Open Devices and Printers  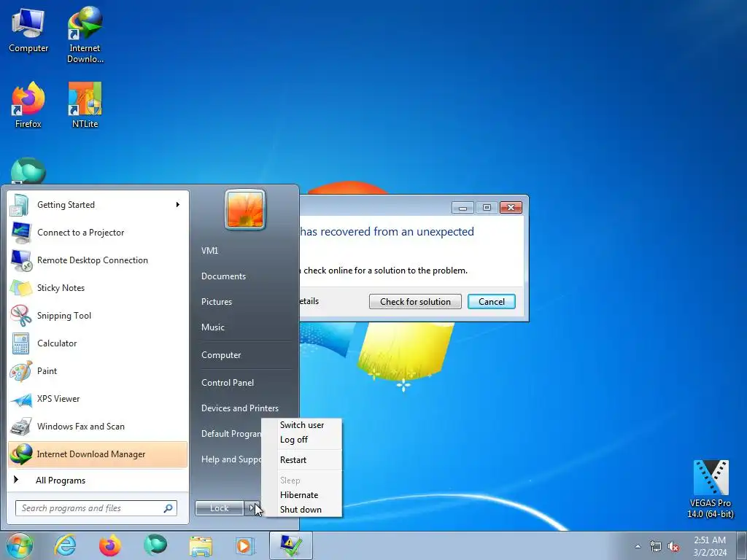point(239,408)
